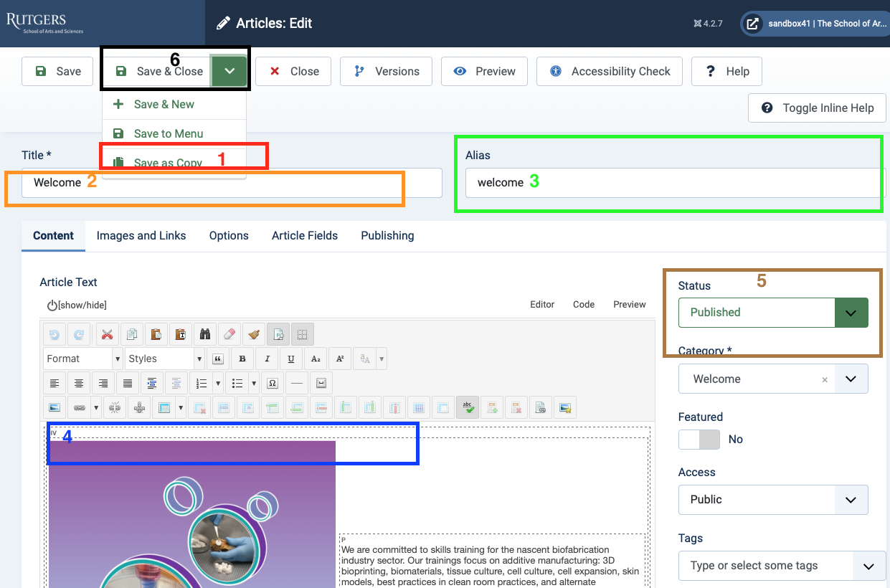
Task: Toggle the abc spell check icon
Action: coord(468,407)
